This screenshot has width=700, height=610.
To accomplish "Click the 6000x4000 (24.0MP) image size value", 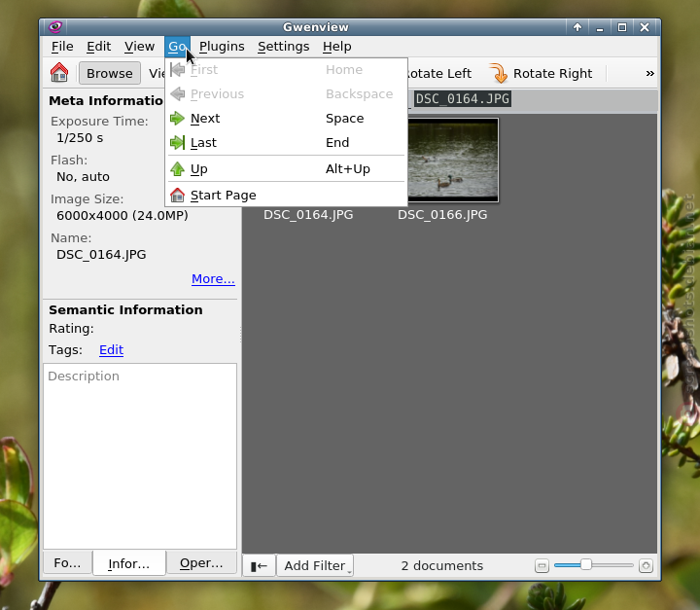I will pos(122,215).
